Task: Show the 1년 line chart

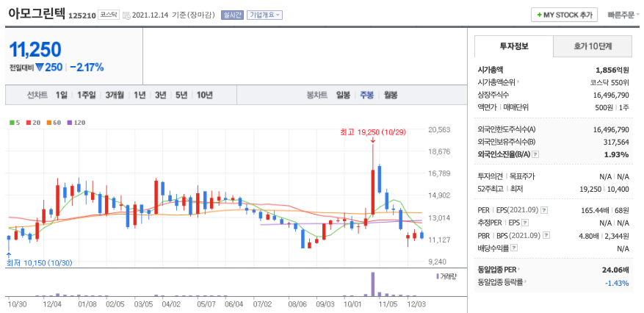Action: click(140, 96)
